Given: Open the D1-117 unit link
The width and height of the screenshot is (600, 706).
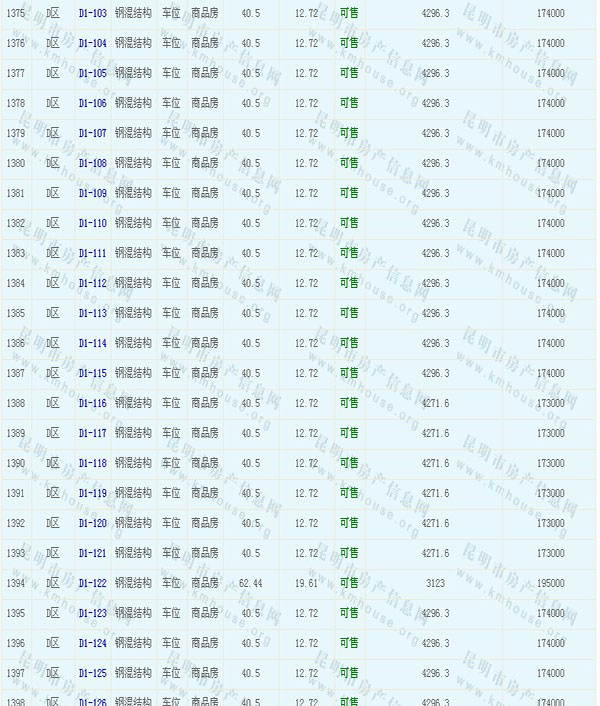Looking at the screenshot, I should pos(92,434).
